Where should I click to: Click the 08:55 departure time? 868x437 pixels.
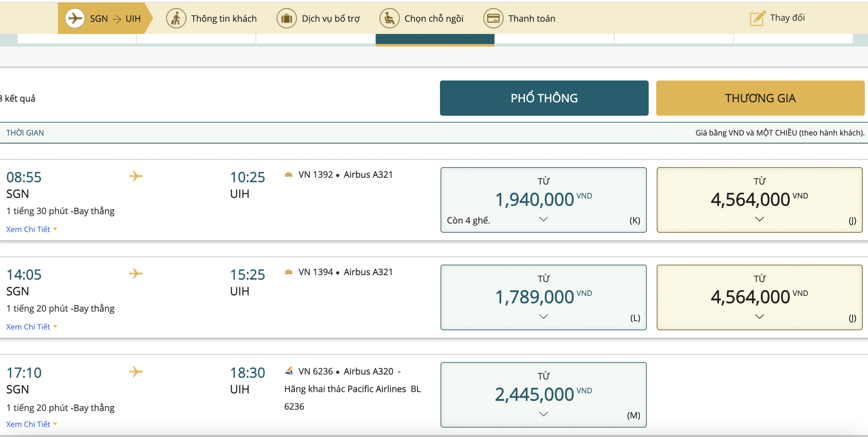tap(24, 177)
